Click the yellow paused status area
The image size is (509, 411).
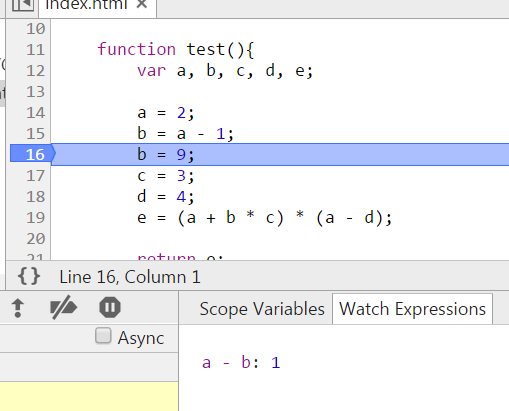(89, 396)
